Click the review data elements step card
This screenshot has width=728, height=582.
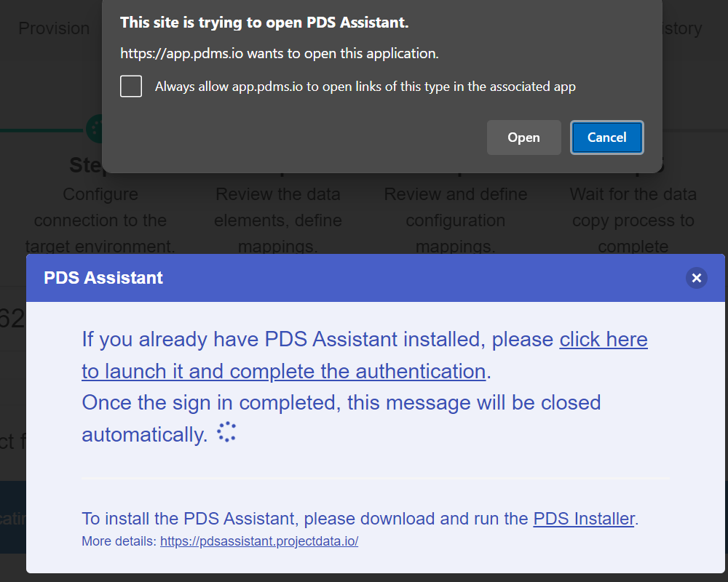coord(278,211)
